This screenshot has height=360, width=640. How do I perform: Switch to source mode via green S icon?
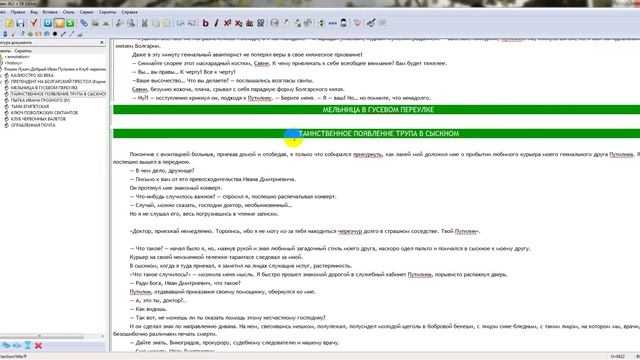click(70, 23)
